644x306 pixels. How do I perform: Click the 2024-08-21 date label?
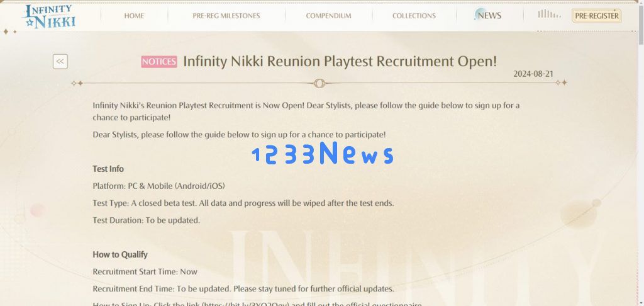533,74
